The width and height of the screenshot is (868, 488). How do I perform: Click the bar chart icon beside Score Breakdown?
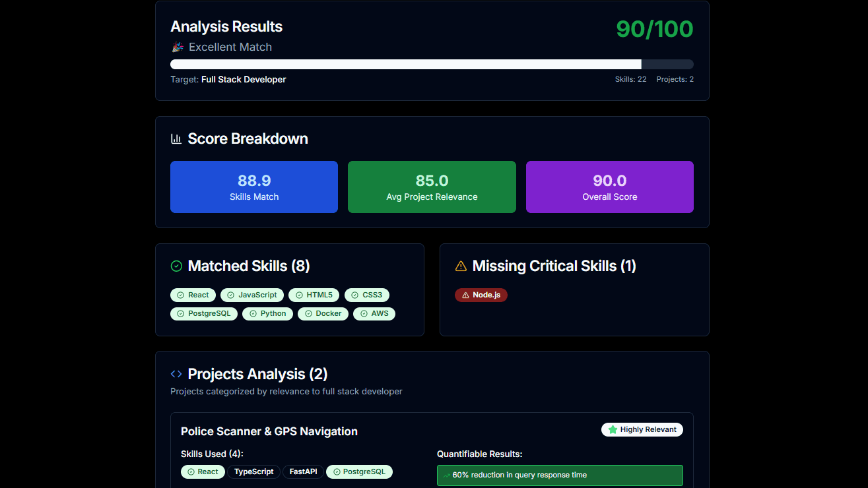click(176, 138)
